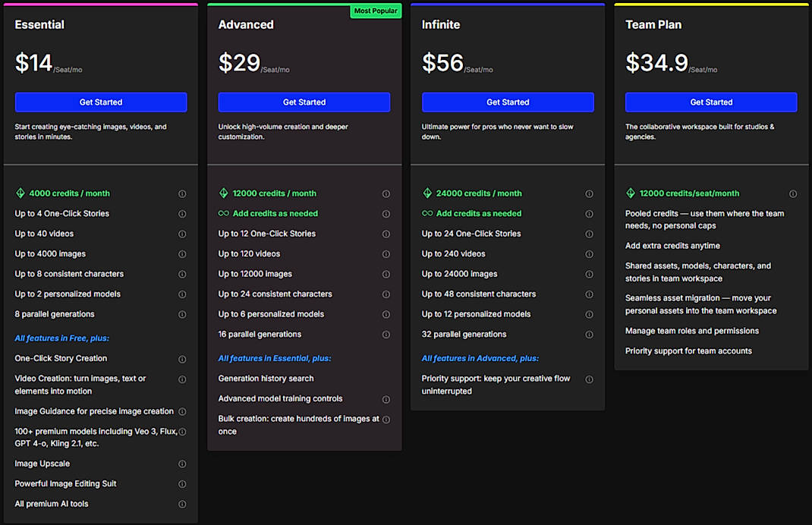This screenshot has width=812, height=525.
Task: Click the info icon beside "Up to 240 videos"
Action: [590, 253]
